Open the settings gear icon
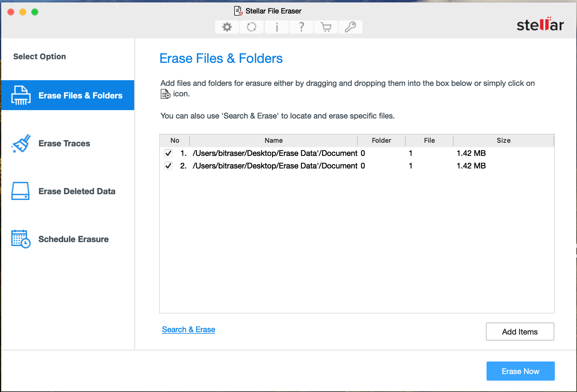Image resolution: width=577 pixels, height=392 pixels. 227,27
